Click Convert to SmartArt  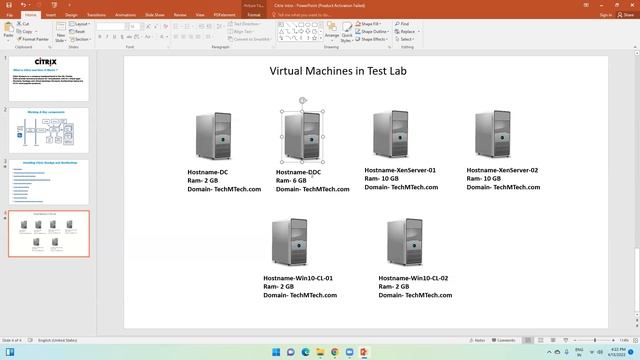pyautogui.click(x=250, y=39)
